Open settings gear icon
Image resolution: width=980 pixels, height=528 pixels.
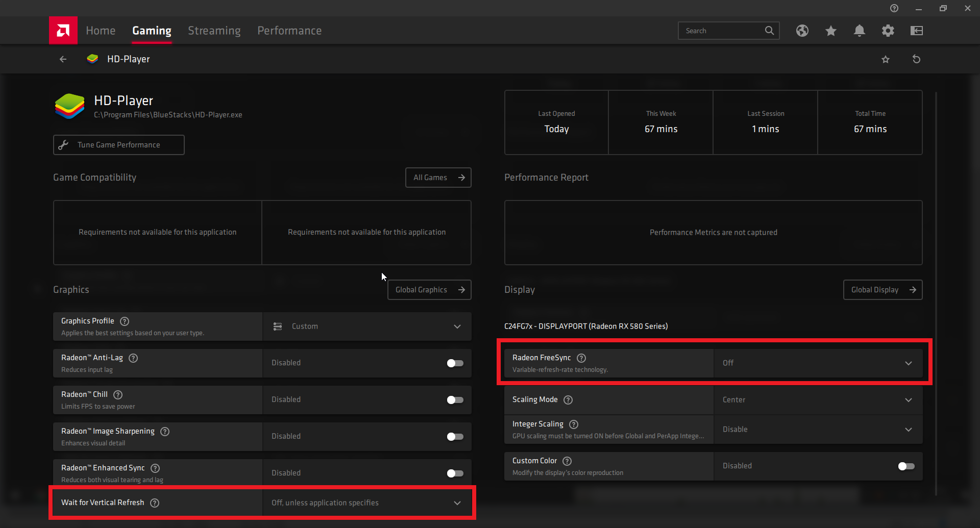888,31
